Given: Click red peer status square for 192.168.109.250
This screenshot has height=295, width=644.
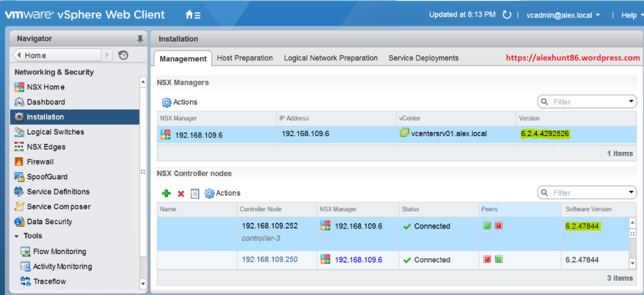Looking at the screenshot, I should coord(487,259).
